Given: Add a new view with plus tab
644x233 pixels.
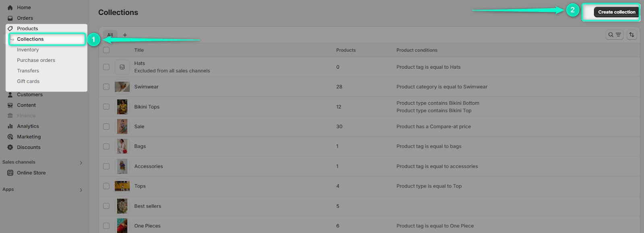Looking at the screenshot, I should [x=125, y=35].
